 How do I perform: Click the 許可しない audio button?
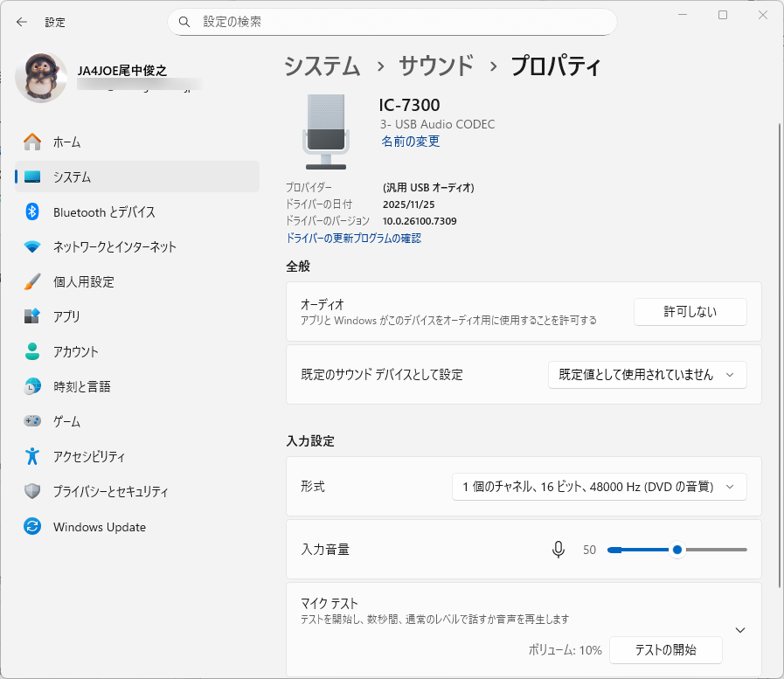pyautogui.click(x=690, y=312)
